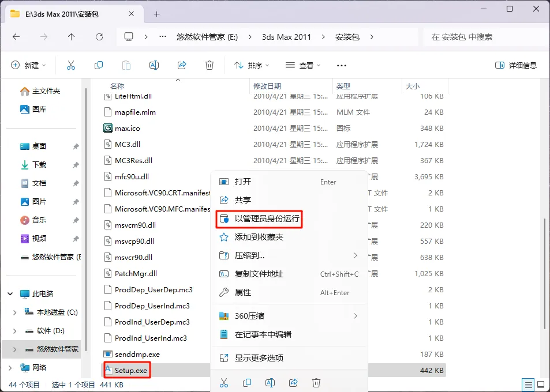Select 以管理员身份运行 from context menu
Viewport: 550px width, 392px height.
pos(289,219)
